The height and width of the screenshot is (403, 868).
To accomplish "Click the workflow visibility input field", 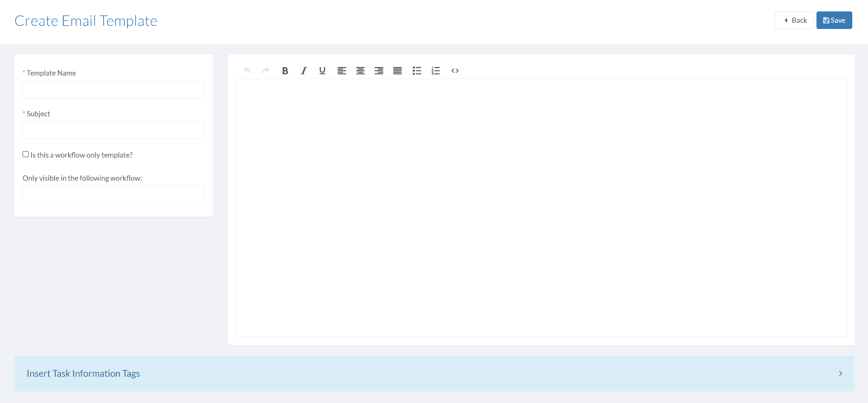I will click(x=114, y=194).
